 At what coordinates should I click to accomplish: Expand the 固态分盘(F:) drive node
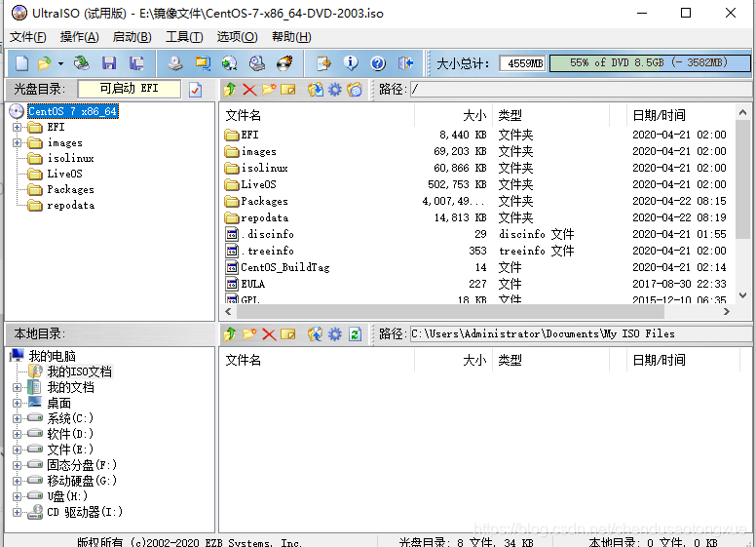17,465
